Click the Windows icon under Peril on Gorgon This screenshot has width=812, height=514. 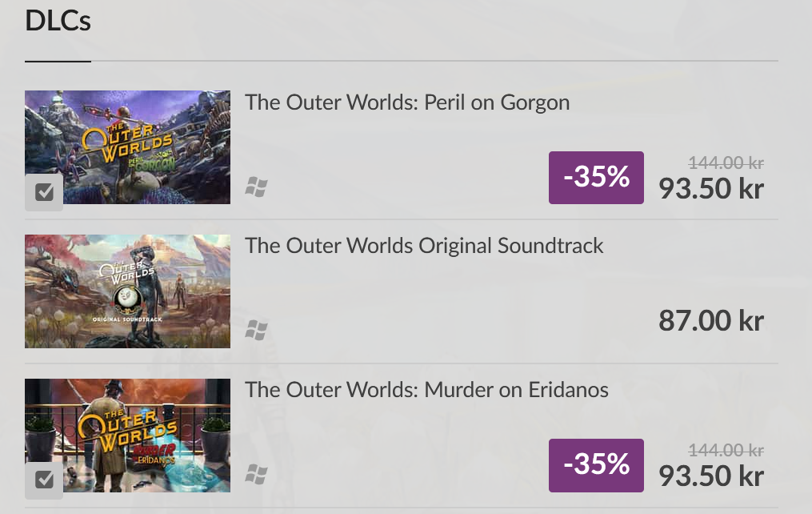256,187
